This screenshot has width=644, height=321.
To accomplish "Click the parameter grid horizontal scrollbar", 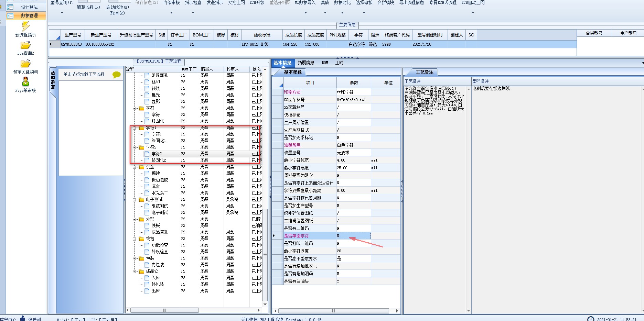I will [x=333, y=311].
